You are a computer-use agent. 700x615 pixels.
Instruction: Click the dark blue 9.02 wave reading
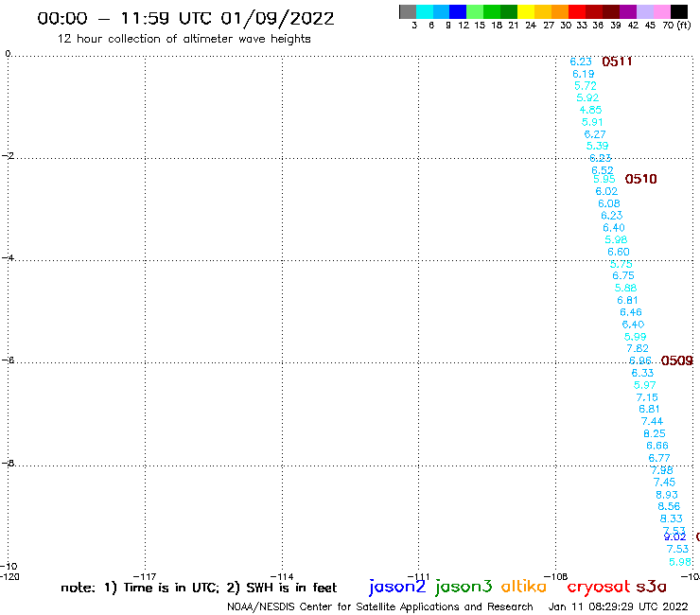(674, 536)
